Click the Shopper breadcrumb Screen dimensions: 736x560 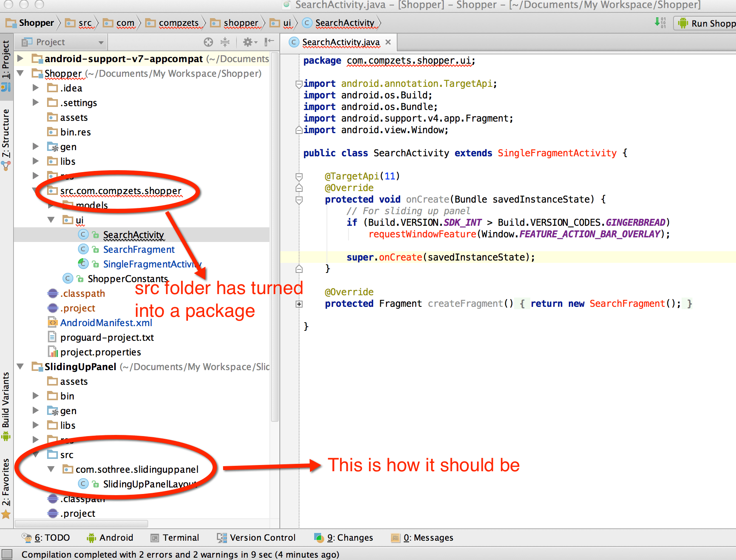(30, 23)
